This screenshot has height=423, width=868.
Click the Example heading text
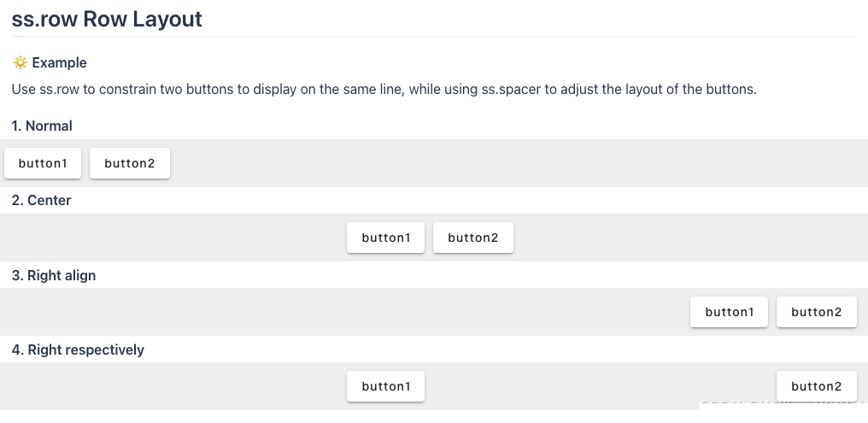(x=59, y=62)
